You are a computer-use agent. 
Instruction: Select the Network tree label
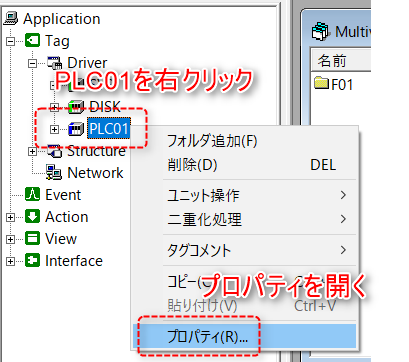coord(95,173)
